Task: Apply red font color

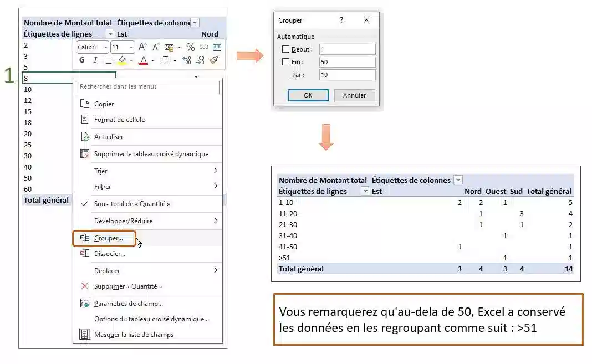Action: point(144,60)
